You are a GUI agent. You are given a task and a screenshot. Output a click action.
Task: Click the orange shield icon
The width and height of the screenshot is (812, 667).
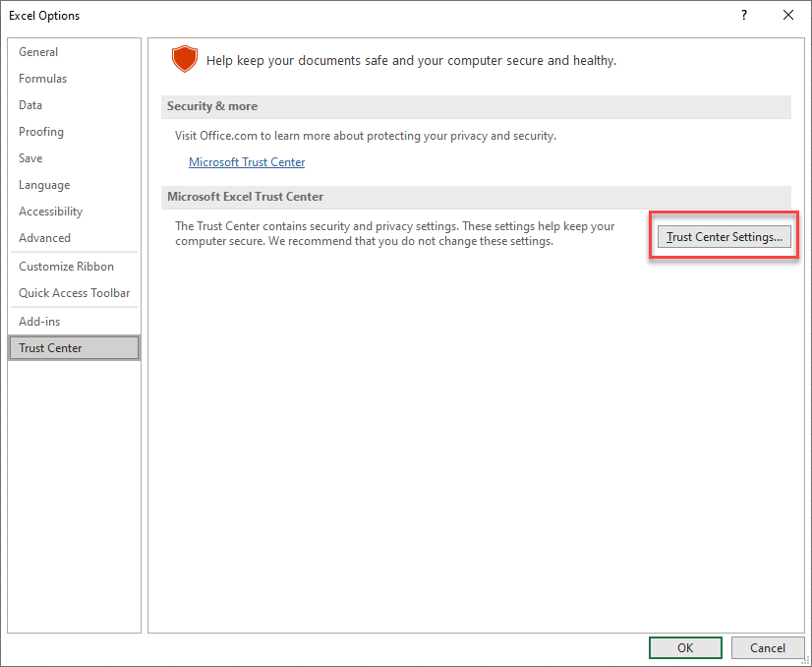185,59
